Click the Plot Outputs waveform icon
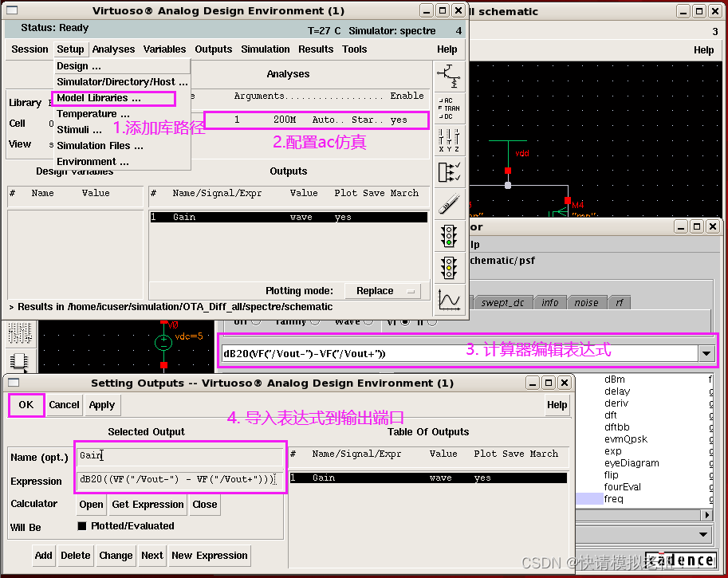 [x=449, y=300]
